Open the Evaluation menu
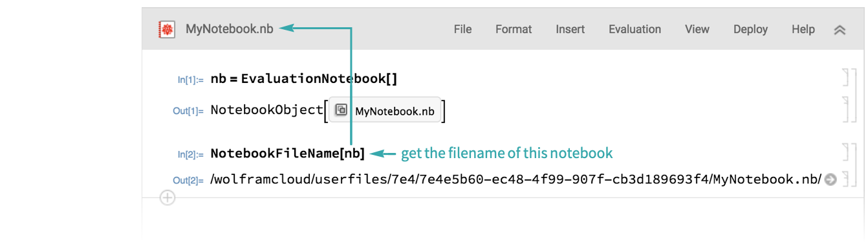This screenshot has height=243, width=868. (x=635, y=29)
